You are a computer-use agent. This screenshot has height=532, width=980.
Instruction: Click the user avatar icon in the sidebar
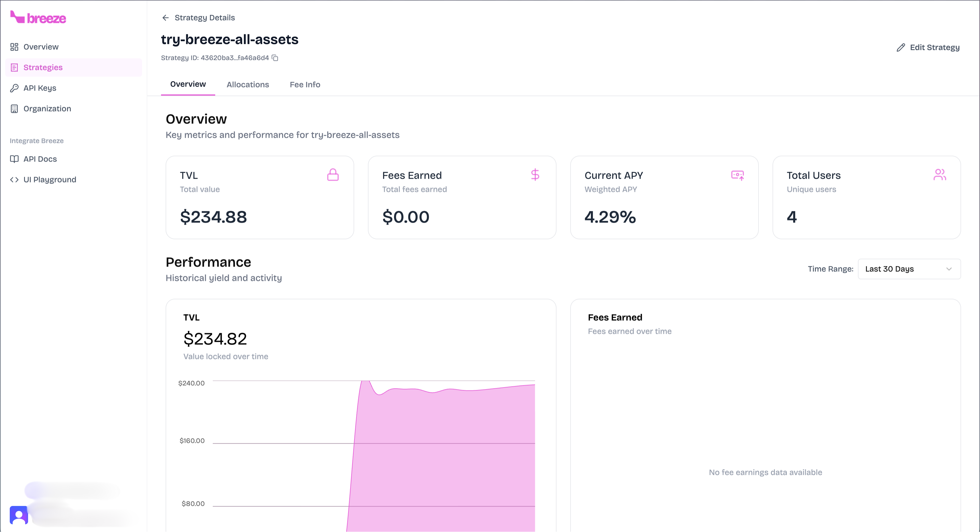pos(19,515)
